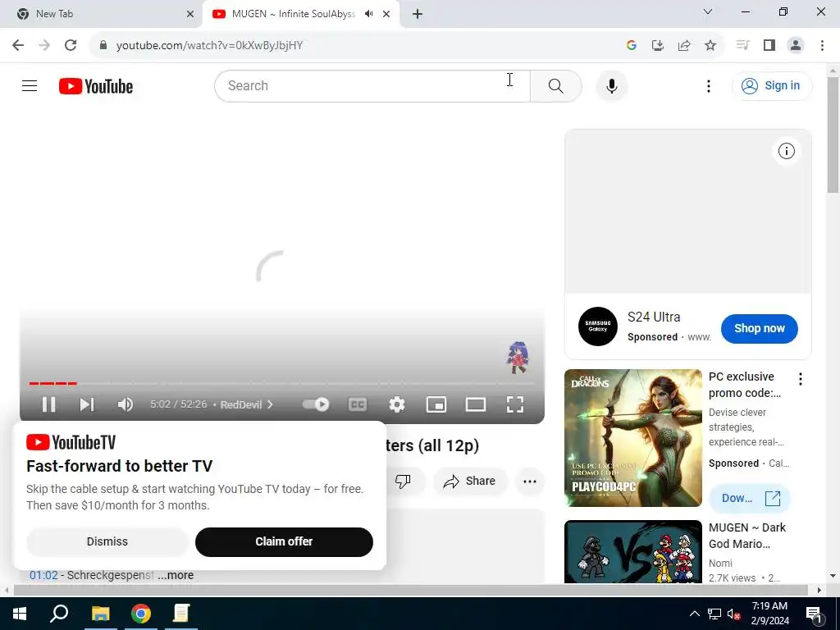Install the app from address bar icon
The image size is (840, 630).
pyautogui.click(x=657, y=46)
